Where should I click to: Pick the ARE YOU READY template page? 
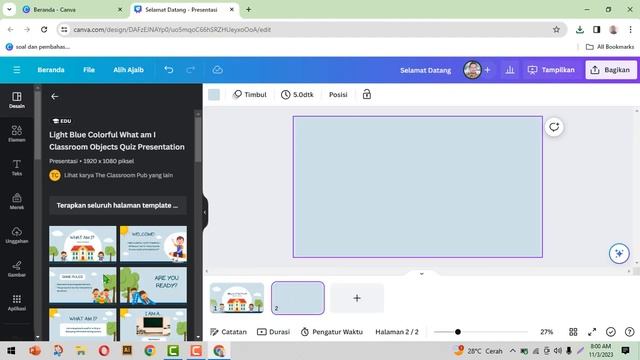point(153,285)
